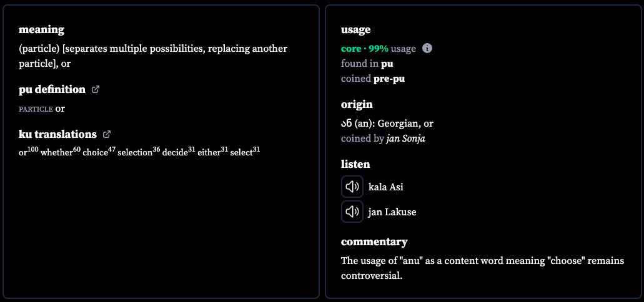Click the commentary paragraph about "anu"
The width and height of the screenshot is (644, 302).
483,268
